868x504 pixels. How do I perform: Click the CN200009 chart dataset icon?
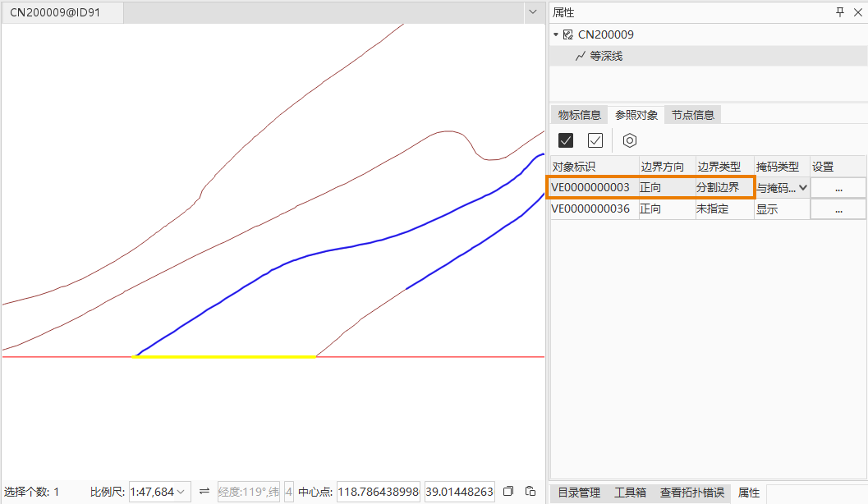(567, 34)
